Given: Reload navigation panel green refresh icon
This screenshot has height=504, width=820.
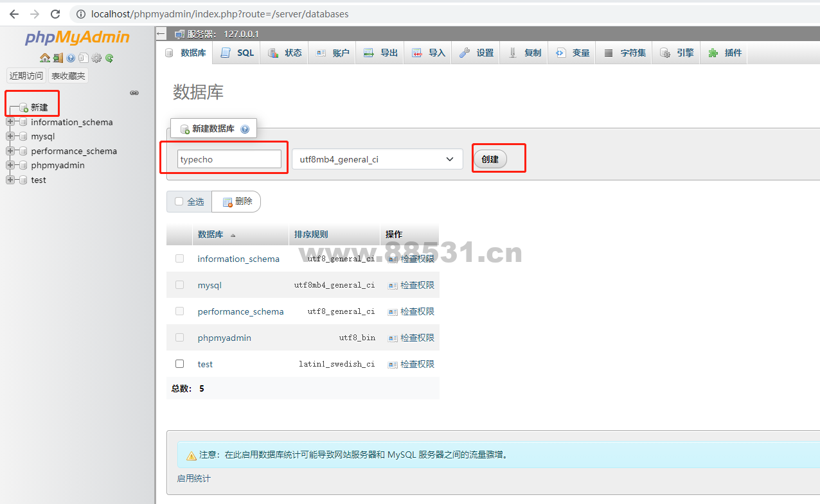Looking at the screenshot, I should coord(109,58).
